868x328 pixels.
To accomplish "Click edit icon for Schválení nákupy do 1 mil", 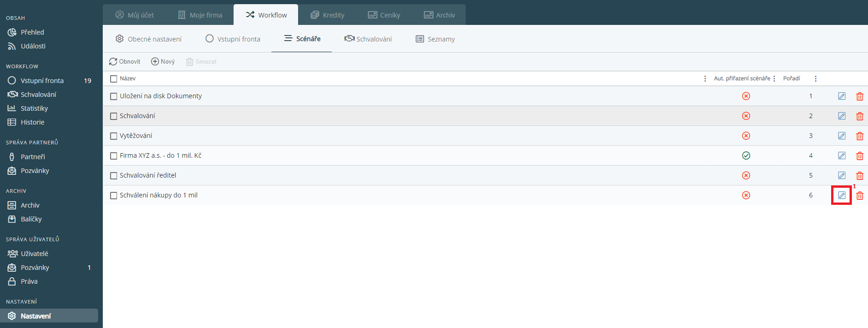I will click(x=841, y=195).
